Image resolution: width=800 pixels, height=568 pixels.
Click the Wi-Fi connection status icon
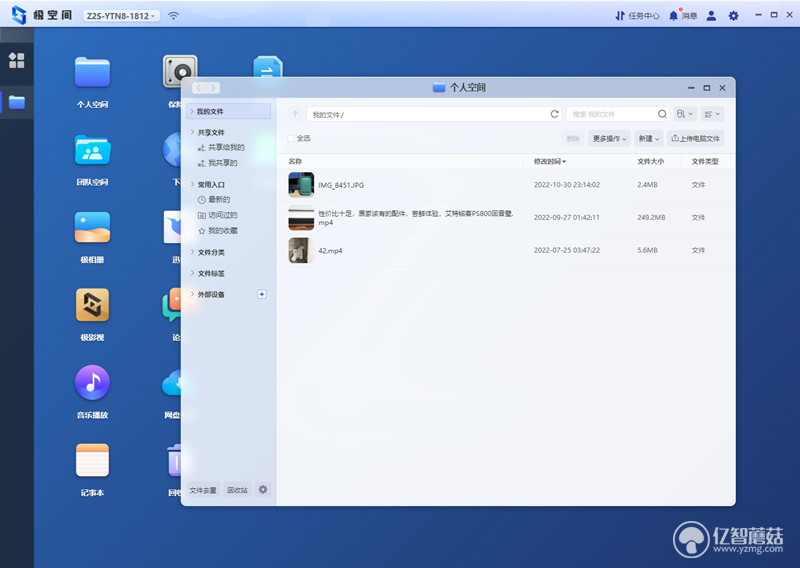[x=173, y=16]
